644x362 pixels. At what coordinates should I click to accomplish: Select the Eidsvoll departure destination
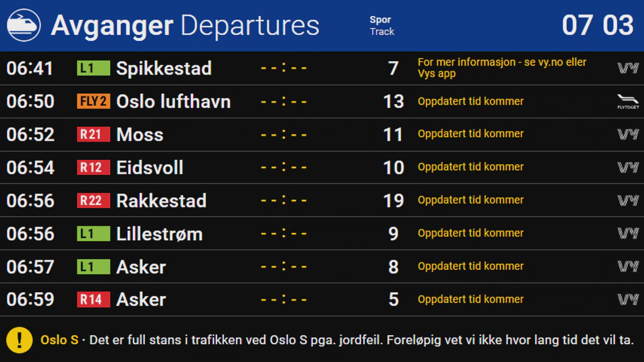(x=150, y=167)
